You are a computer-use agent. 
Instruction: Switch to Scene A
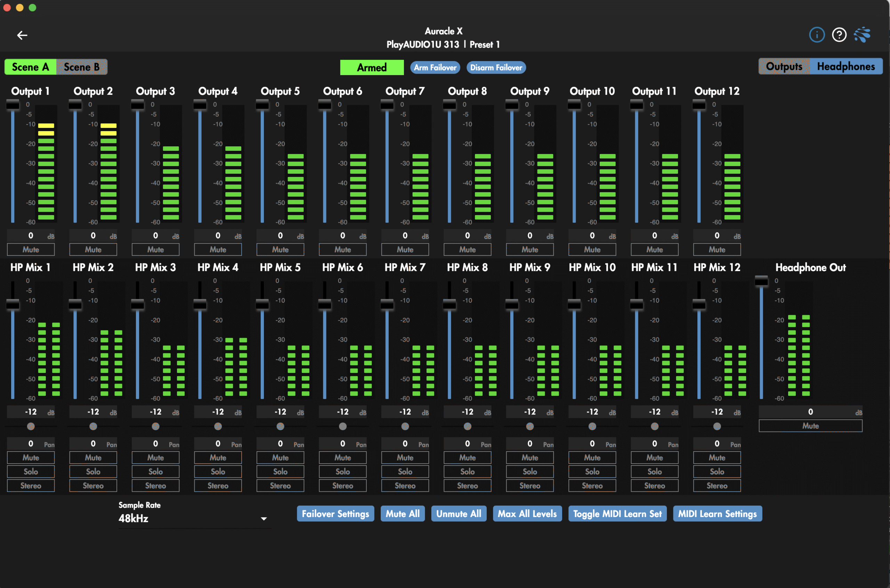[x=30, y=67]
